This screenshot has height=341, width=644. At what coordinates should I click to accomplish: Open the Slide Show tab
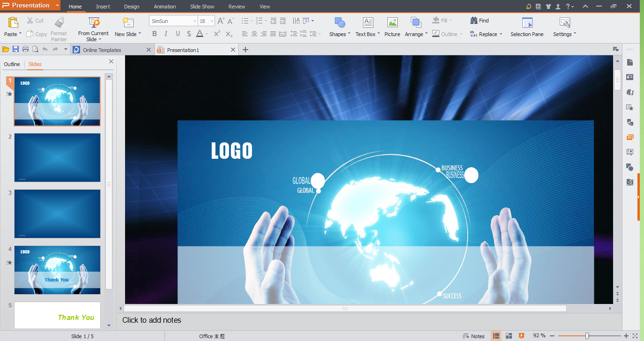coord(202,7)
